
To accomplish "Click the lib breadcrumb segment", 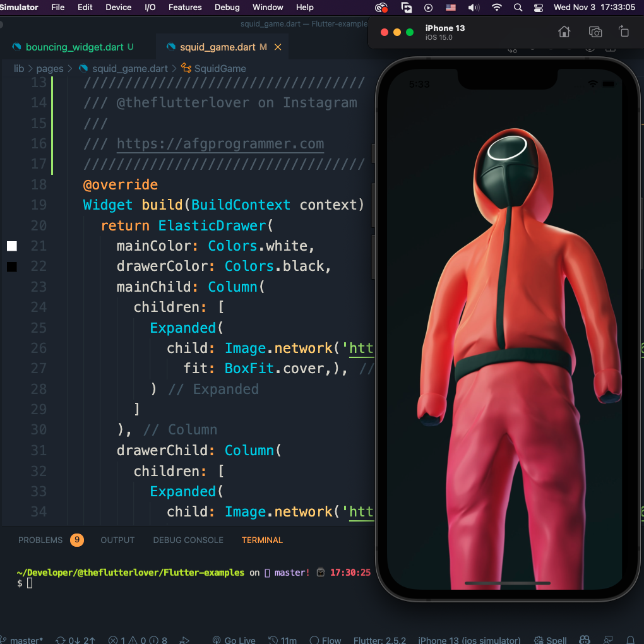I will click(19, 68).
